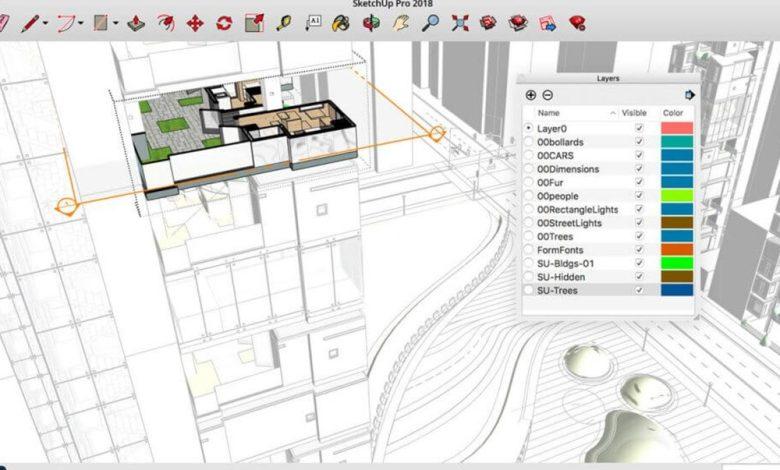Select the Offset tool
Viewport: 780px width, 470px height.
point(165,23)
